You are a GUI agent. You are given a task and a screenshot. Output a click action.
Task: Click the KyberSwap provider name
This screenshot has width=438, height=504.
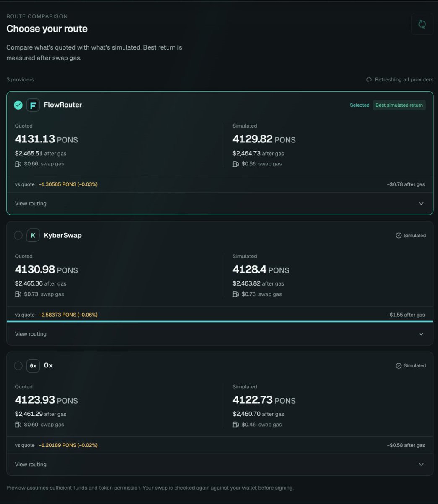63,235
